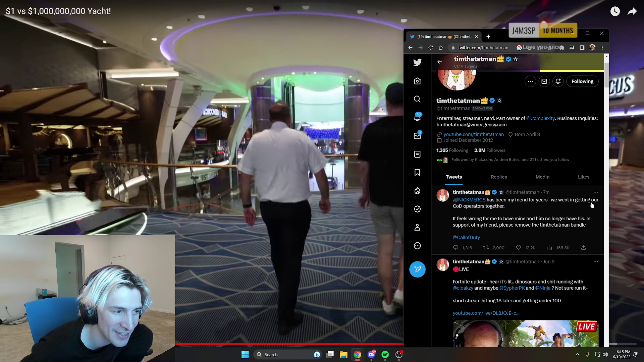
Task: Click the browser address bar
Action: click(485, 48)
